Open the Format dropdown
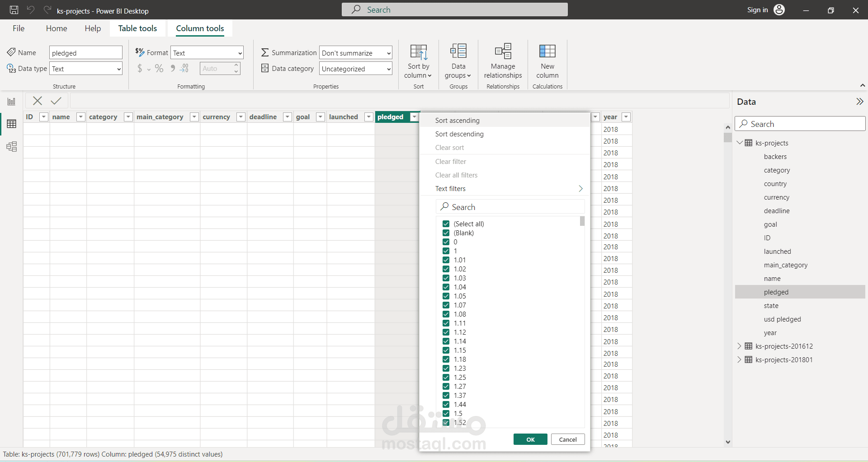The width and height of the screenshot is (868, 462). coord(207,53)
